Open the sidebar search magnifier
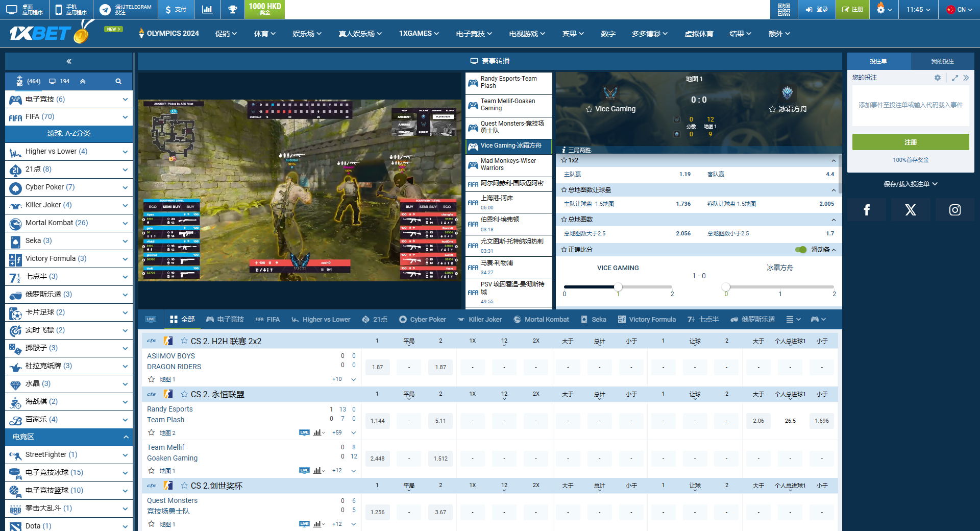The image size is (980, 531). 118,81
